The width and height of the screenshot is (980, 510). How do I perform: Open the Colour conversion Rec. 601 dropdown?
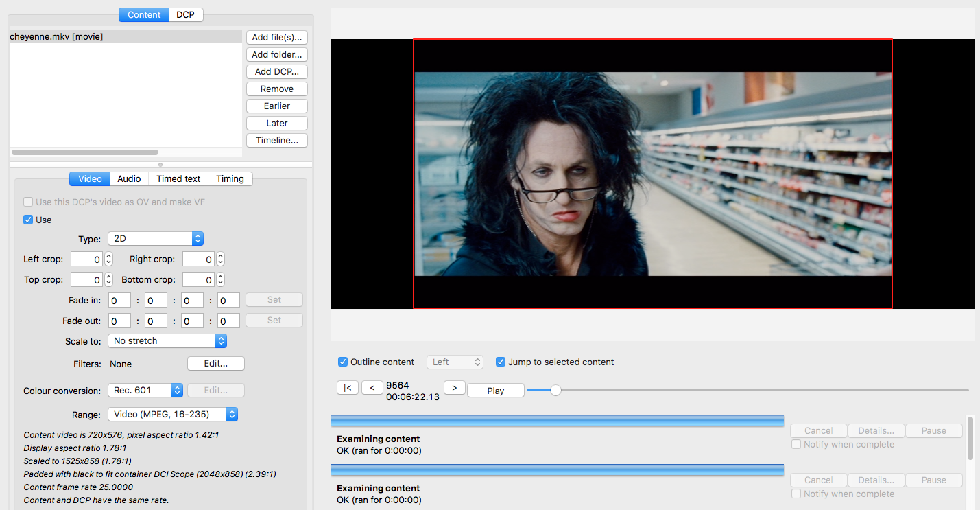(x=145, y=390)
